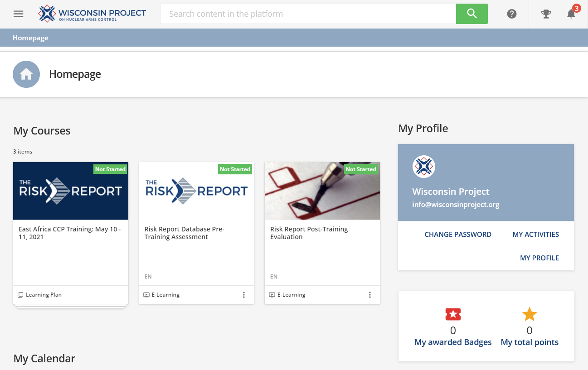The image size is (588, 370).
Task: Click E-Learning icon on Pre-Training Assessment card
Action: pyautogui.click(x=146, y=295)
